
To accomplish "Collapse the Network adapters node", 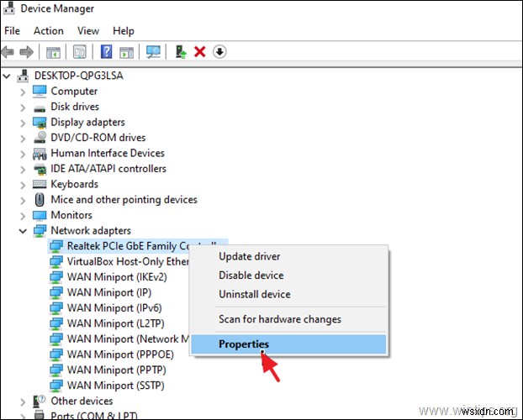I will coord(23,231).
